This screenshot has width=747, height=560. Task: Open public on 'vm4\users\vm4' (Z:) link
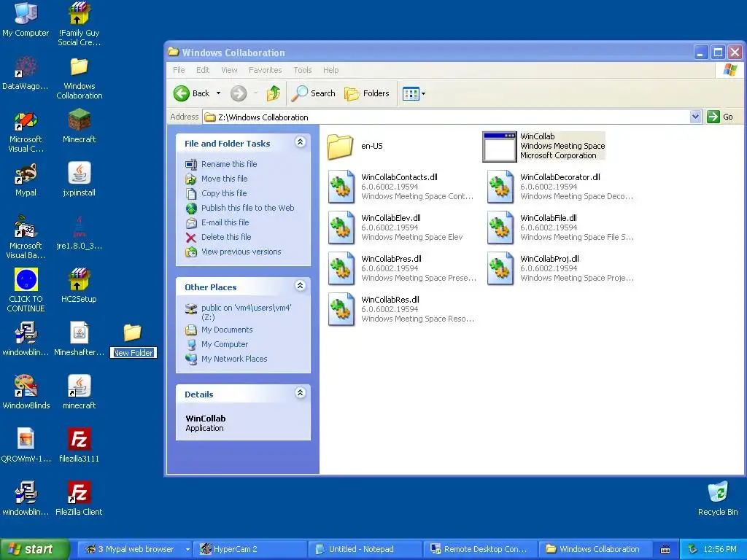[x=247, y=312]
